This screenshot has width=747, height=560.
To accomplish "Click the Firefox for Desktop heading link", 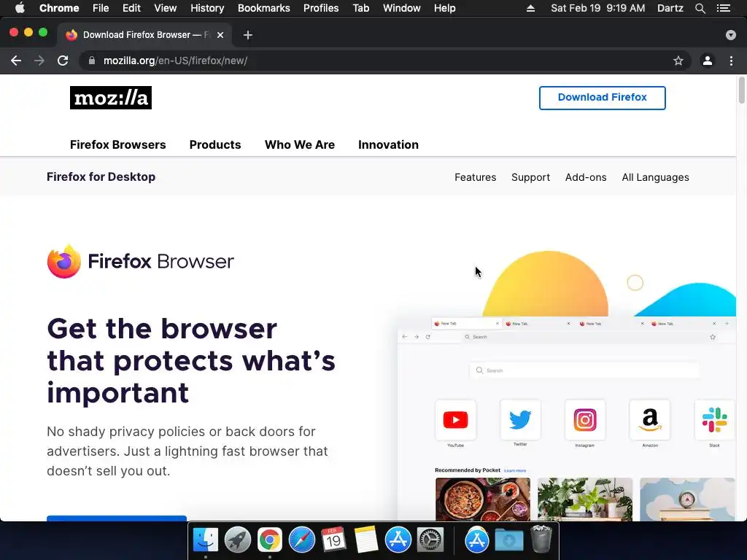I will coord(101,176).
